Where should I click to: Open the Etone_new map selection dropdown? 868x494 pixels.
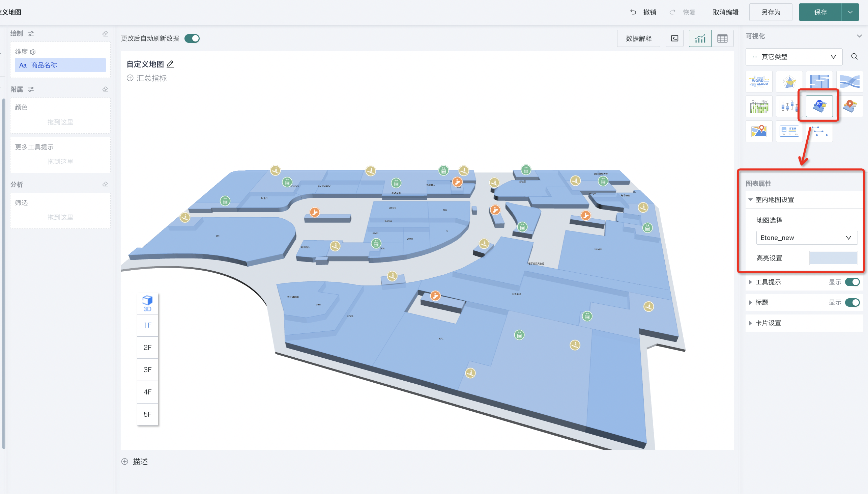pyautogui.click(x=806, y=238)
